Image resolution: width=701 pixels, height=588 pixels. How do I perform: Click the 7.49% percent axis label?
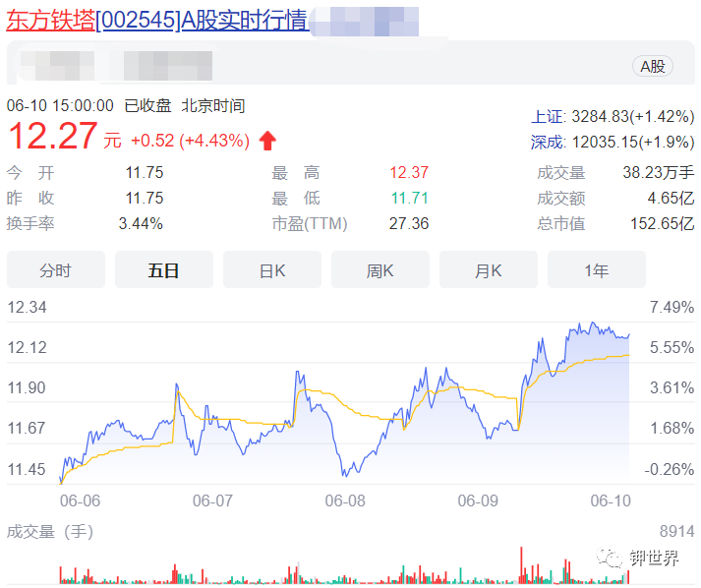[672, 308]
